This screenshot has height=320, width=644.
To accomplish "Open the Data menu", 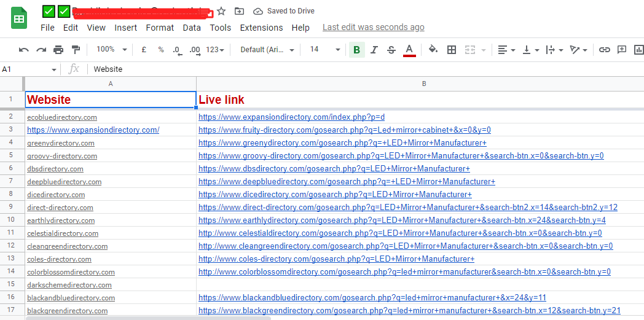I will 192,28.
